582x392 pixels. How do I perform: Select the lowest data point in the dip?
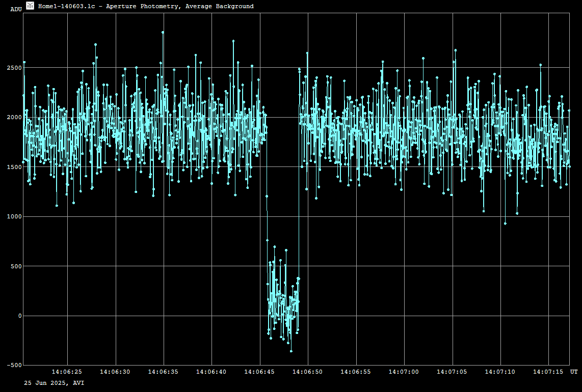(x=291, y=351)
